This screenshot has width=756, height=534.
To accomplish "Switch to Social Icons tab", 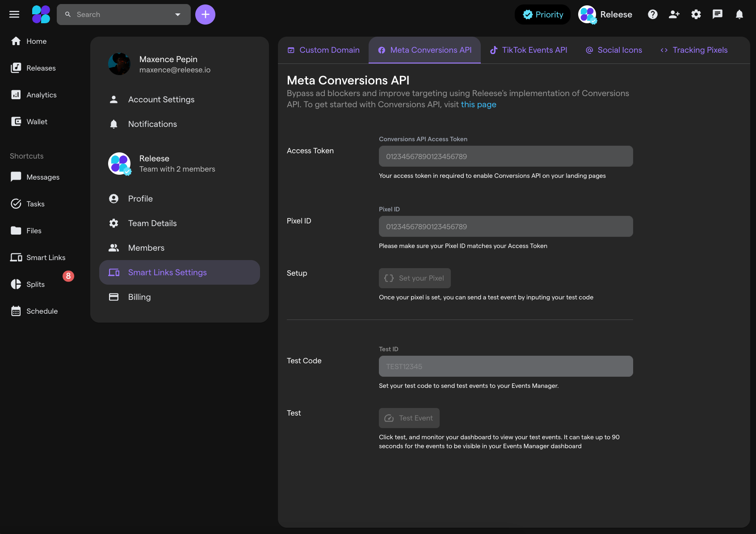I will (x=614, y=50).
